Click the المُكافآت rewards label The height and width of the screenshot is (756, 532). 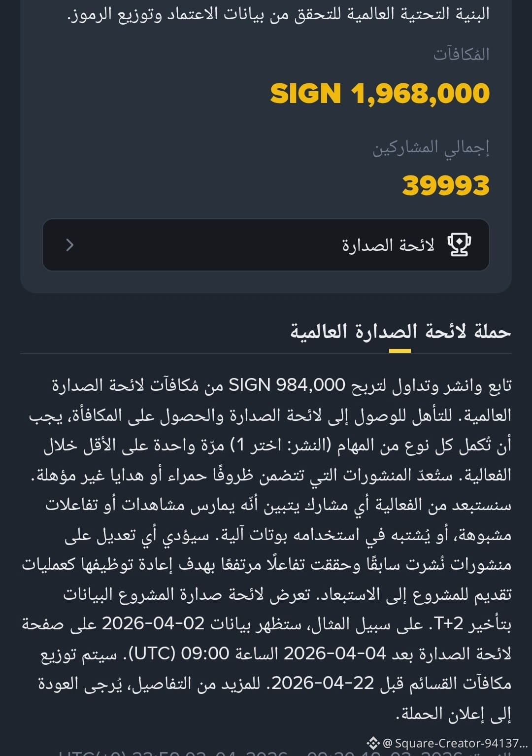462,54
